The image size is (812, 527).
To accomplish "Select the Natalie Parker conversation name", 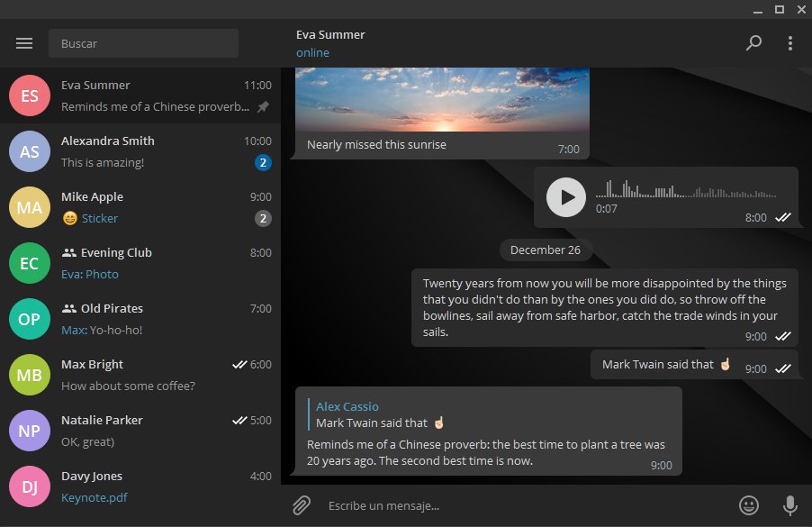I will [102, 421].
